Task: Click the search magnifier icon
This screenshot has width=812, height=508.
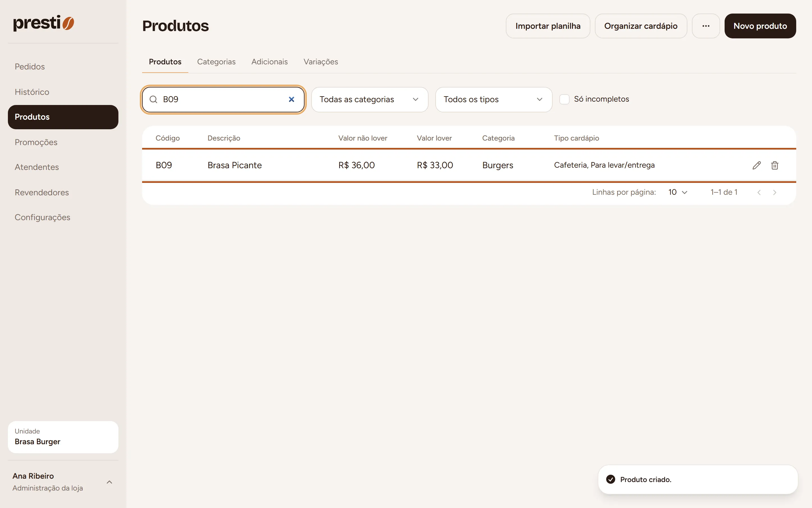Action: pyautogui.click(x=153, y=99)
